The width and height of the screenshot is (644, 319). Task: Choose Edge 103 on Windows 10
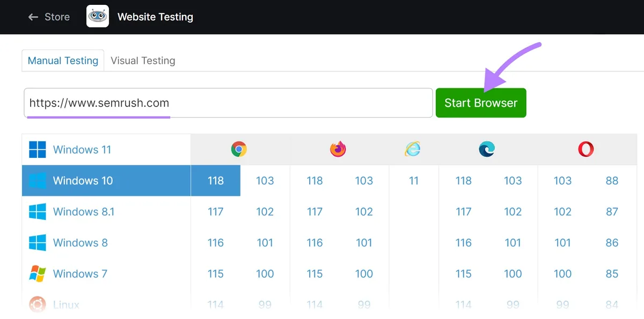[x=513, y=180]
